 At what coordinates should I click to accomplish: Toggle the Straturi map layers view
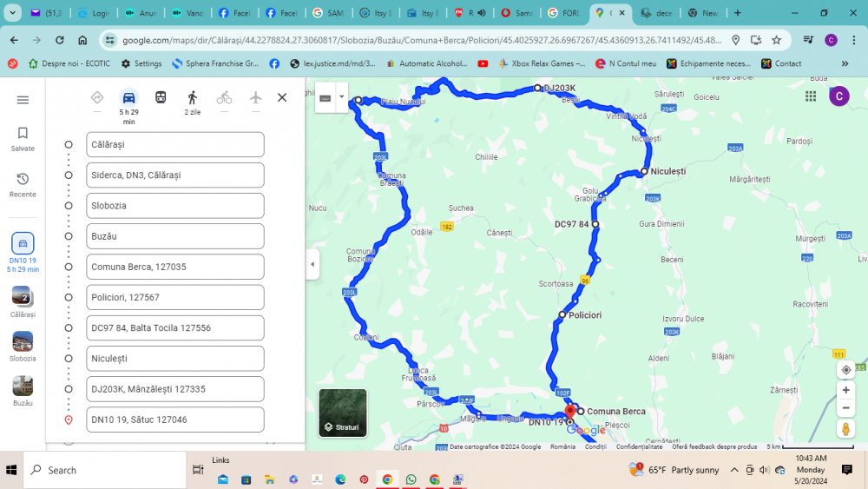(x=342, y=413)
